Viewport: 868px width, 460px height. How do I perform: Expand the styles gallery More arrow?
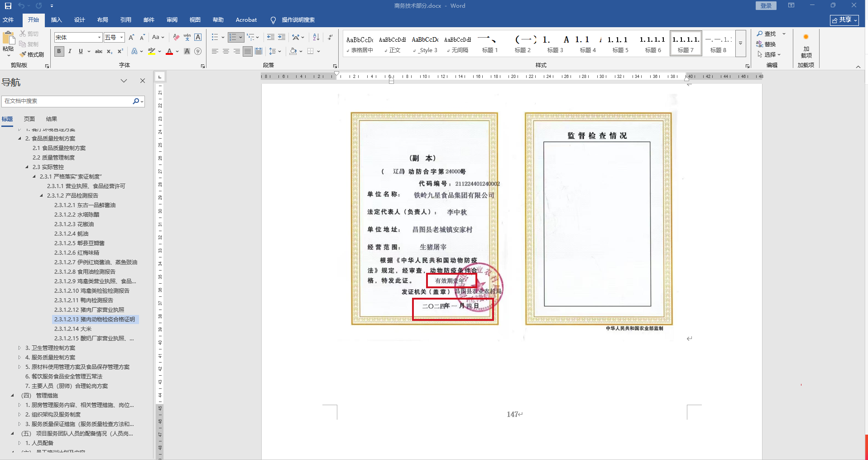pos(741,44)
